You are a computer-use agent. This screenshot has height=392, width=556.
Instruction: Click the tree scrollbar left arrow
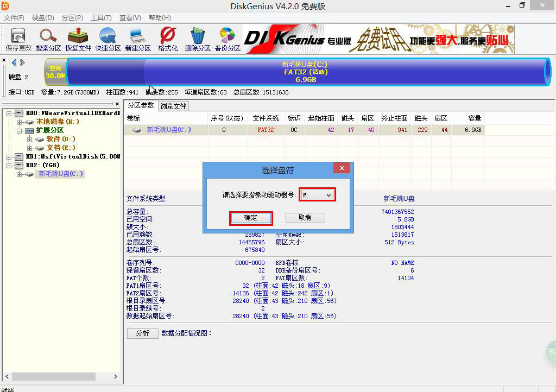(x=7, y=376)
